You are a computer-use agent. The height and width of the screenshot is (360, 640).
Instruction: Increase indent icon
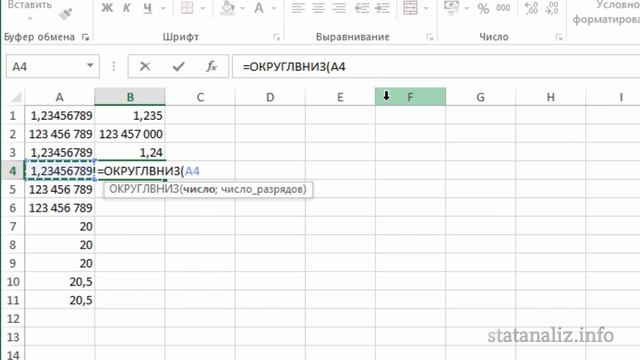pyautogui.click(x=382, y=8)
